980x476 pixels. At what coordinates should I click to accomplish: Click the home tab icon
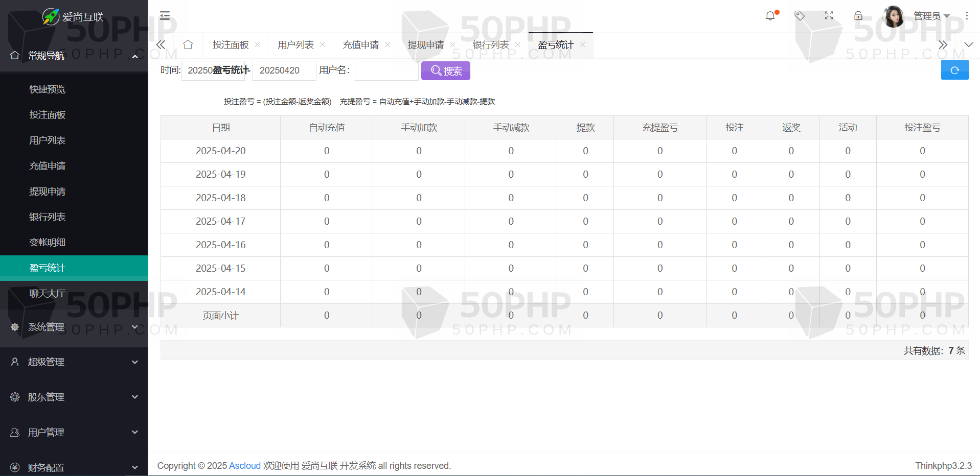pos(188,45)
